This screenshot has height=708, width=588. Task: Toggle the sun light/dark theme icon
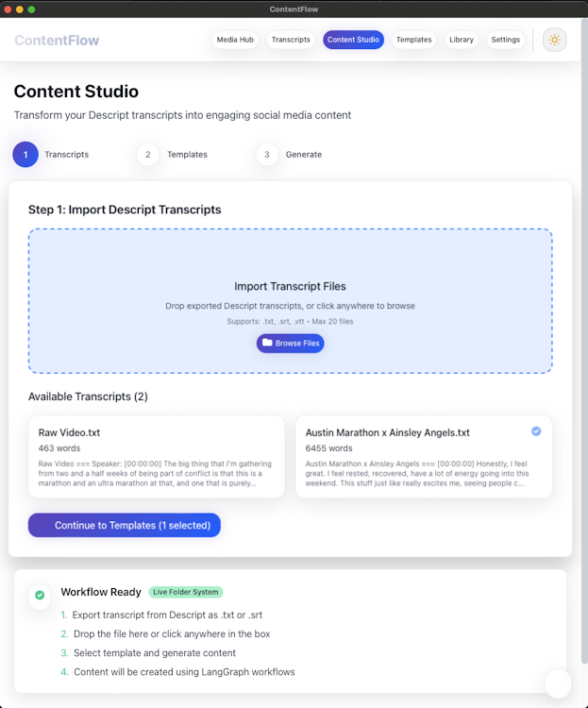pyautogui.click(x=554, y=40)
